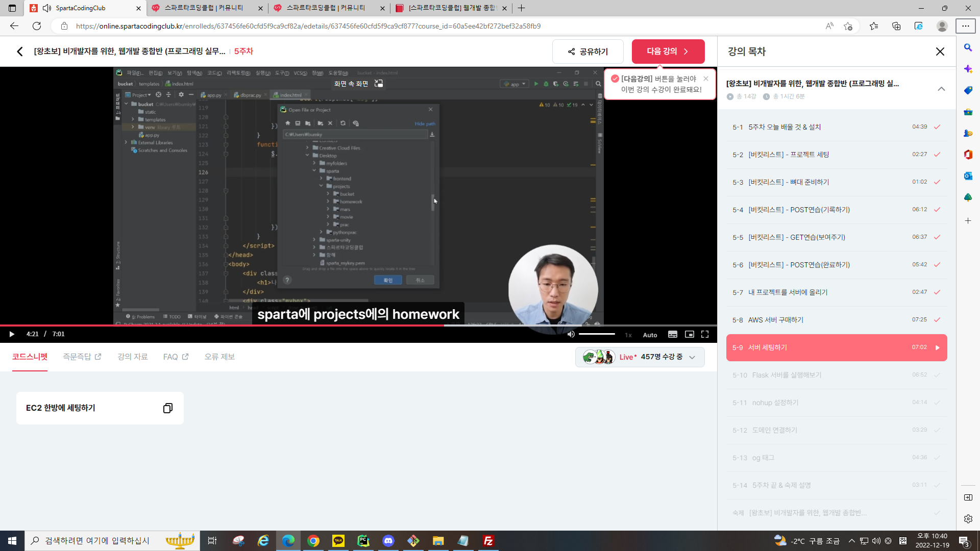Image resolution: width=980 pixels, height=551 pixels.
Task: Open PyCharm from the taskbar
Action: click(x=363, y=541)
